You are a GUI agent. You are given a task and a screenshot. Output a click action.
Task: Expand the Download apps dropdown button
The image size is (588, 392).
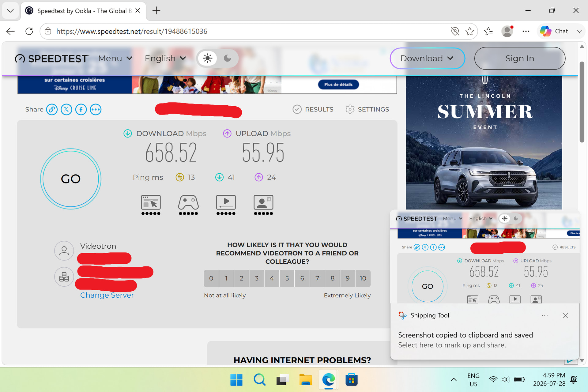click(427, 58)
